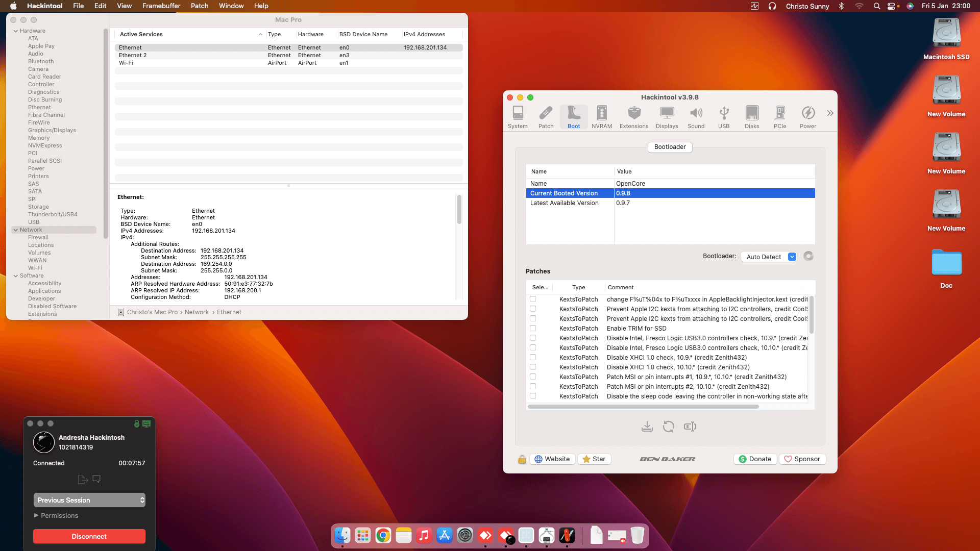
Task: Click the patches list vertical scrollbar
Action: click(812, 315)
